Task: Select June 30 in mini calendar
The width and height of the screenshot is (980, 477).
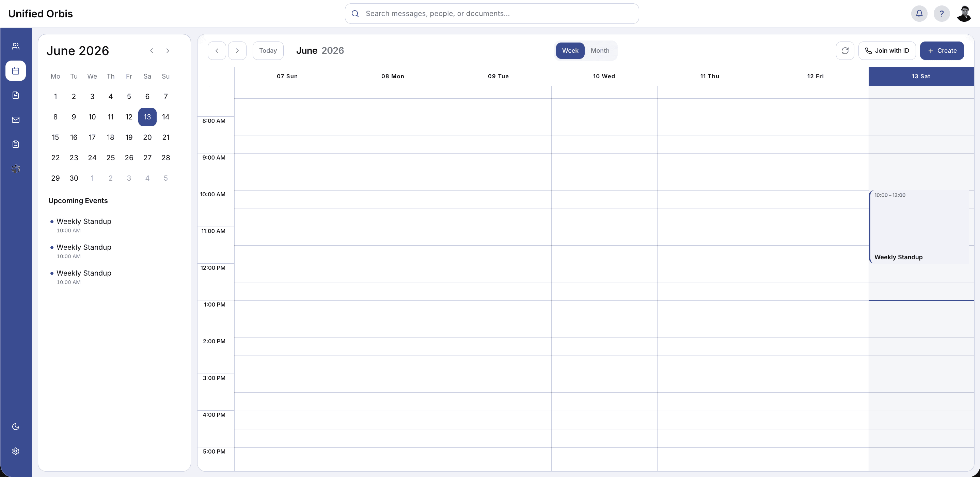Action: click(74, 178)
